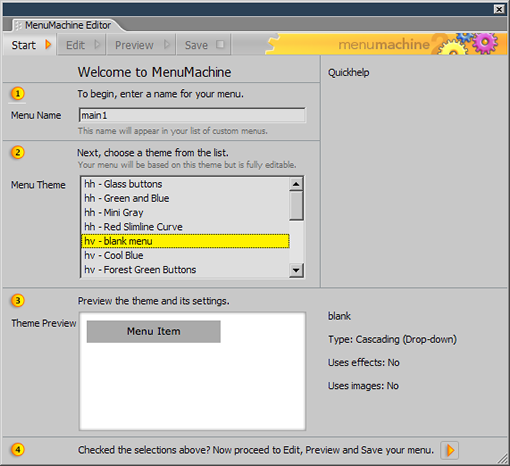The height and width of the screenshot is (466, 510).
Task: Click the Menu Item preview button
Action: click(x=153, y=331)
